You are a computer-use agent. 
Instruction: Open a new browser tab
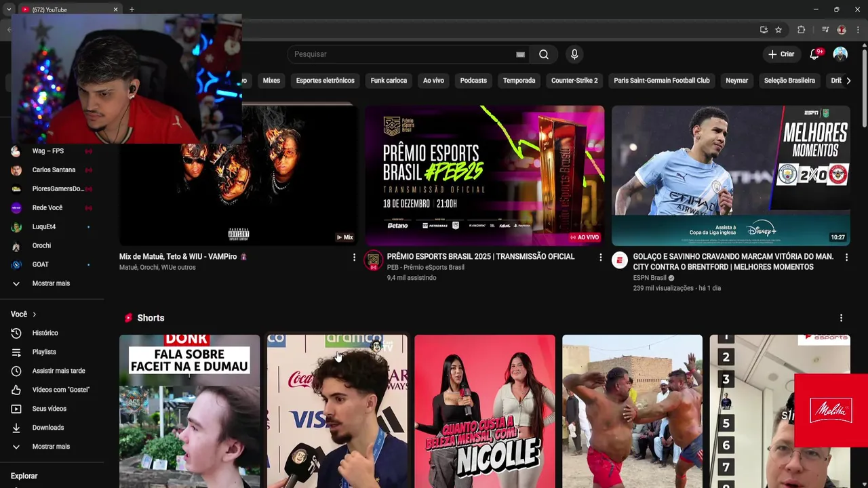(x=132, y=9)
